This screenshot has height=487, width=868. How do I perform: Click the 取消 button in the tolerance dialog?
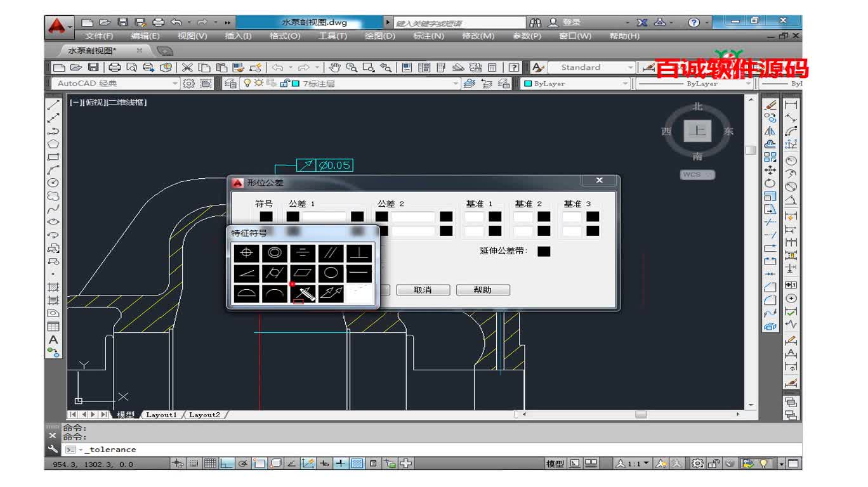tap(423, 289)
